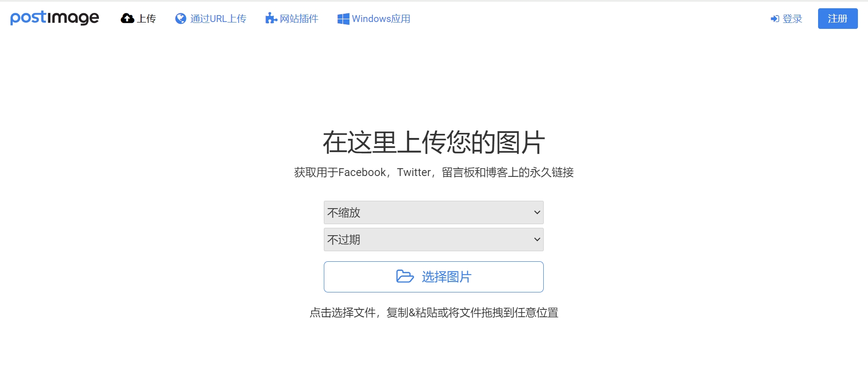Screen dimensions: 868x380
Task: Open the Windows应用 link
Action: (374, 19)
